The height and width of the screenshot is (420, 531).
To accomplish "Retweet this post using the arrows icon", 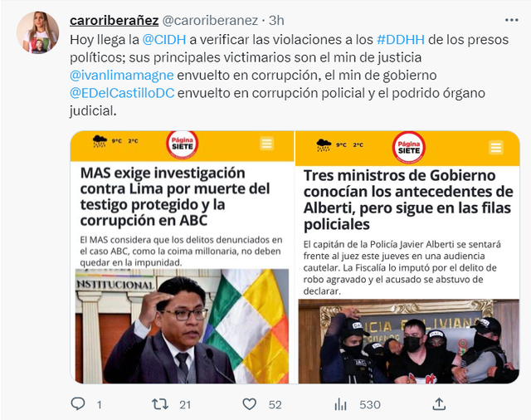I will pos(160,404).
